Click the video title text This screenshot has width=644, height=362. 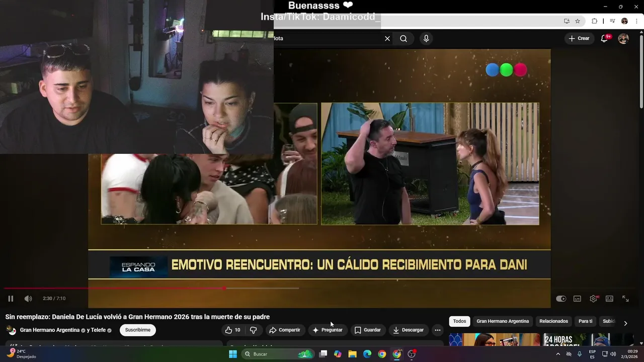(137, 317)
